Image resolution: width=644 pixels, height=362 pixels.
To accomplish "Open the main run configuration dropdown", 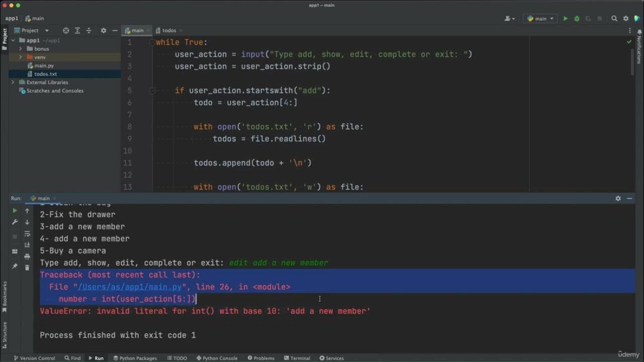I will tap(540, 19).
